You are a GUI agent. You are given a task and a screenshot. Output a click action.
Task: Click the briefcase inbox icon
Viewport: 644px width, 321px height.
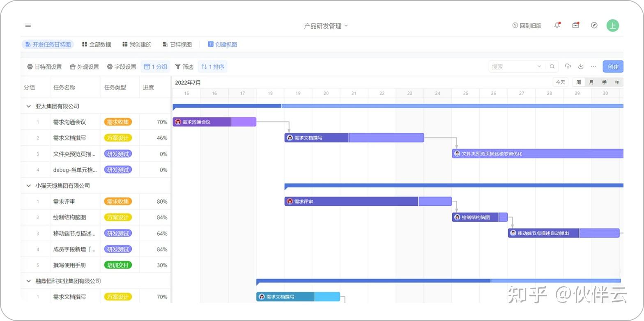coord(575,25)
